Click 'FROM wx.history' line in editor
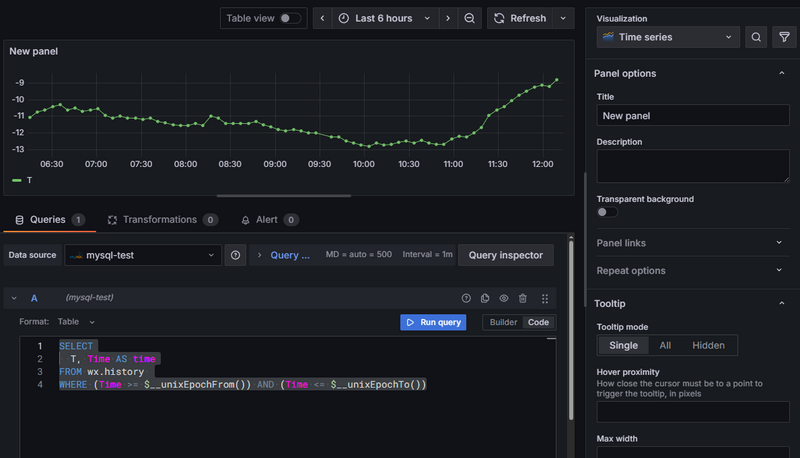 pyautogui.click(x=102, y=372)
